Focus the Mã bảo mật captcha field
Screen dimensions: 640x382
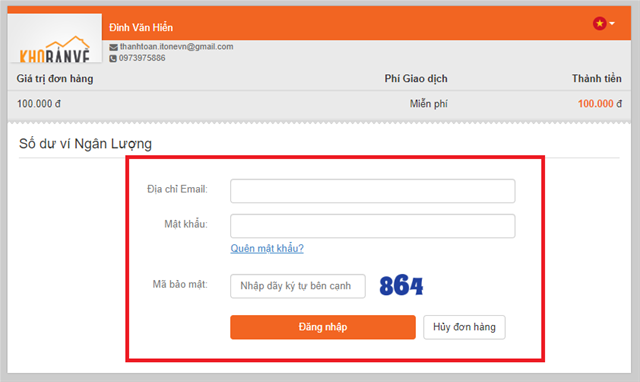[298, 286]
